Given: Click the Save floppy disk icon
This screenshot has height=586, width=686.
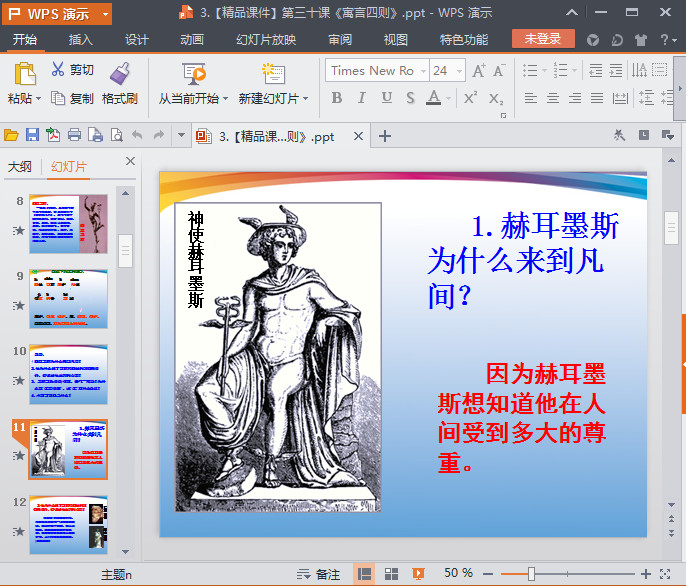Looking at the screenshot, I should coord(32,135).
